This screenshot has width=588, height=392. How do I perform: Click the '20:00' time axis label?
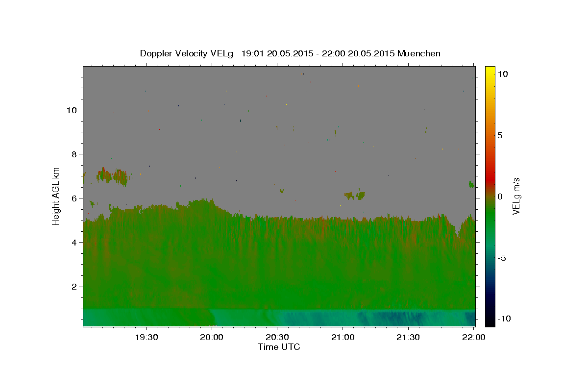pyautogui.click(x=212, y=337)
